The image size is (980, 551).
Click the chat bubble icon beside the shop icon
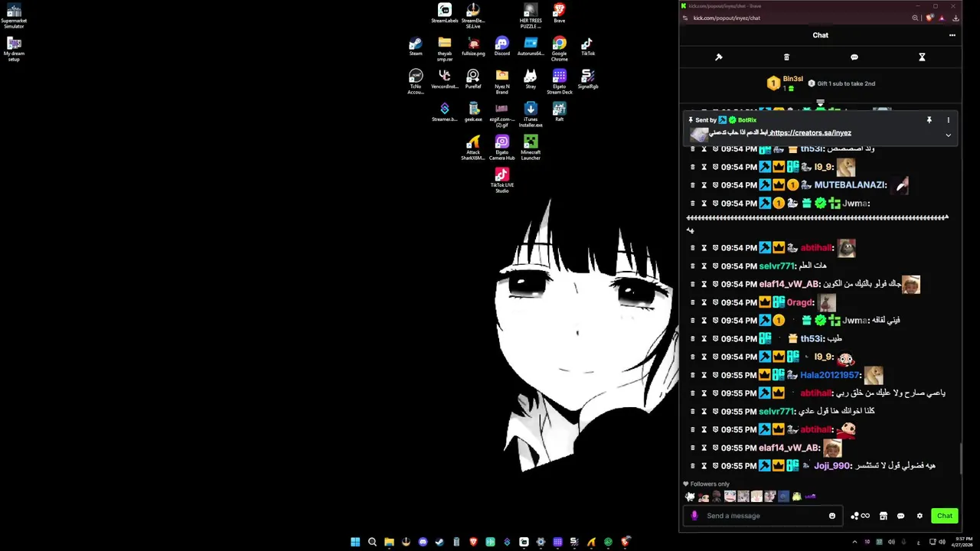[x=900, y=516]
